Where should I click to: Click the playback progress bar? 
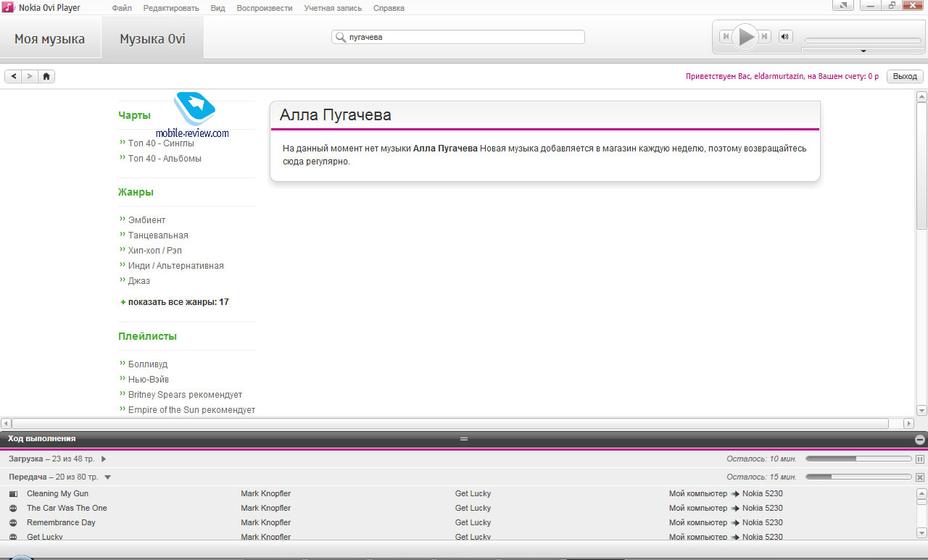863,41
